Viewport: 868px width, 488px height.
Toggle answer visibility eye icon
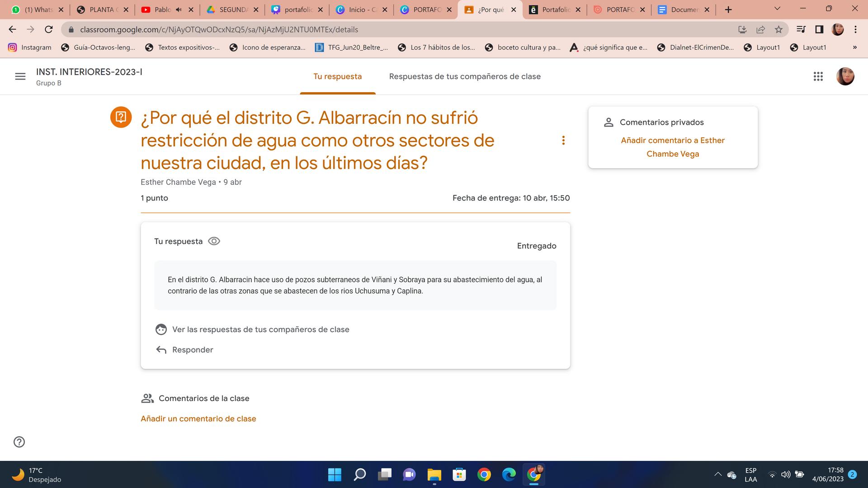(x=214, y=241)
